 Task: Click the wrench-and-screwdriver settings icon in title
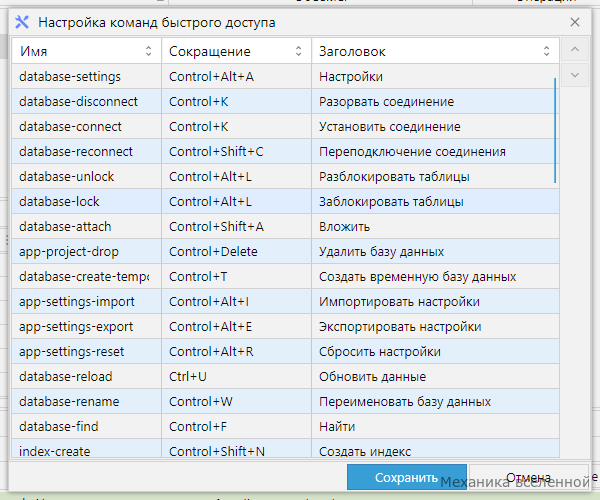click(22, 22)
